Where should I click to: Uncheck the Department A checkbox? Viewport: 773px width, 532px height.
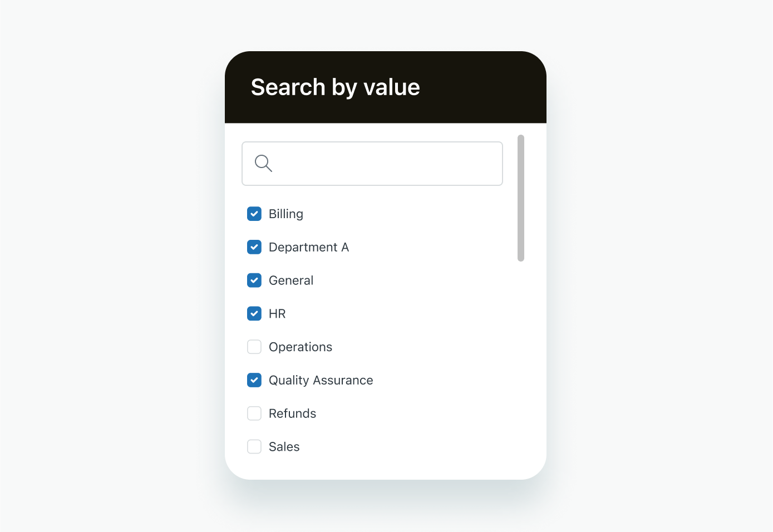(254, 247)
